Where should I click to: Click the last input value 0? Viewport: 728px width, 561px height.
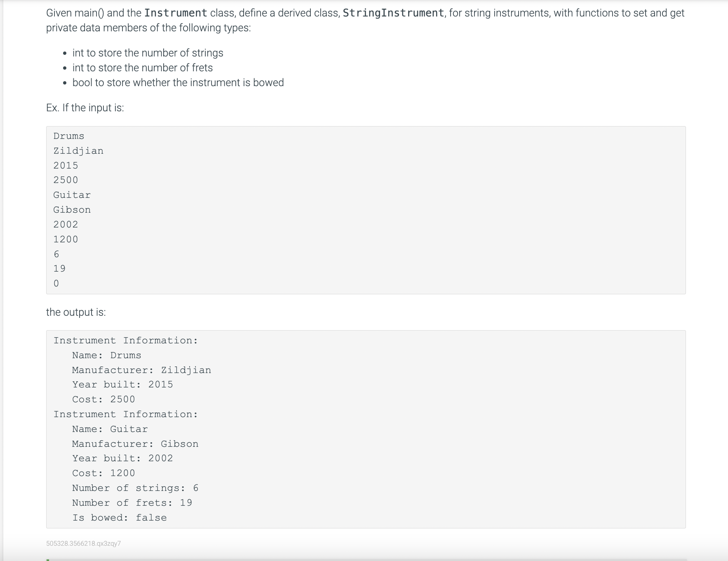click(56, 284)
